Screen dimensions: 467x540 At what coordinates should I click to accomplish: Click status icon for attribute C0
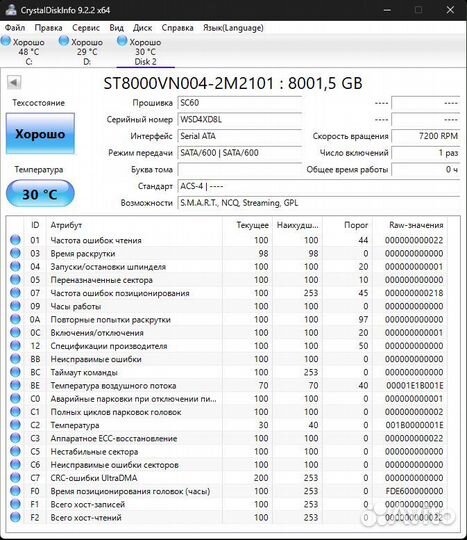coord(15,398)
